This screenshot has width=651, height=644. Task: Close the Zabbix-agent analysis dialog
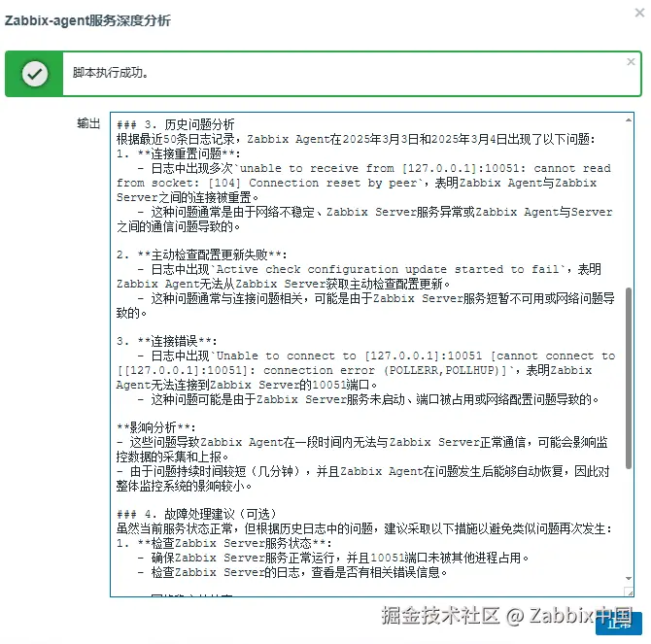click(639, 13)
